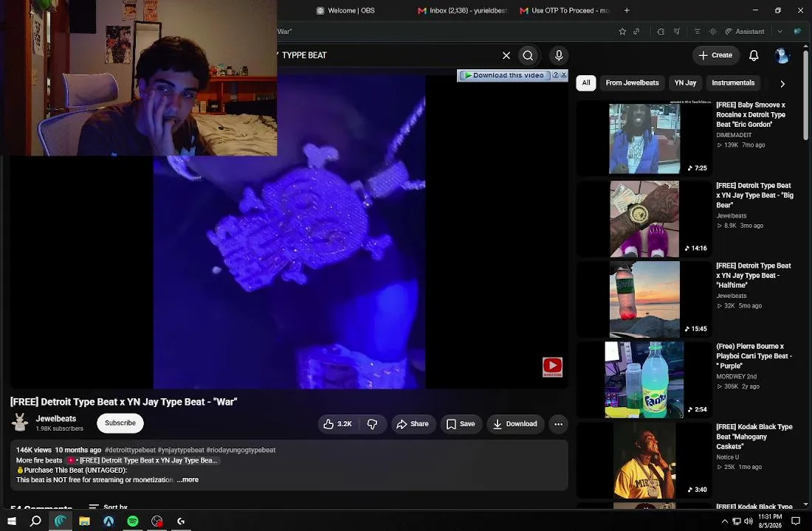Click the YouTube search magnifier button
812x531 pixels.
528,55
